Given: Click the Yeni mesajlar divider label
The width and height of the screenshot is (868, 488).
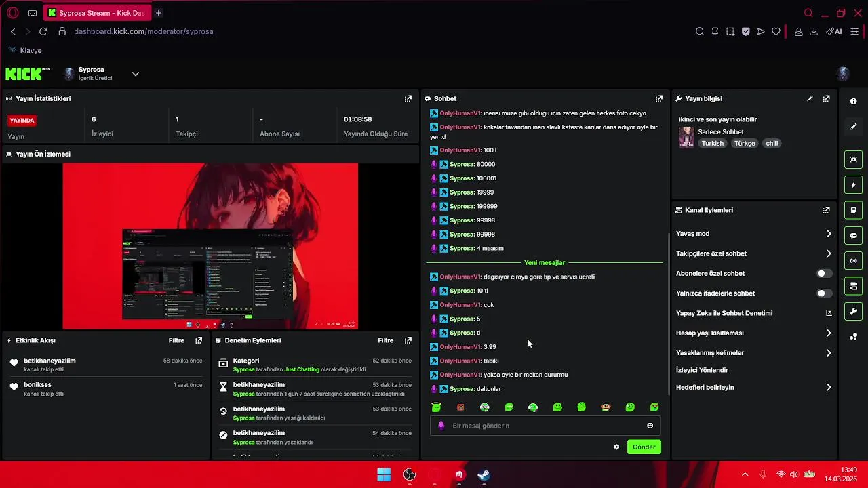Looking at the screenshot, I should point(545,262).
